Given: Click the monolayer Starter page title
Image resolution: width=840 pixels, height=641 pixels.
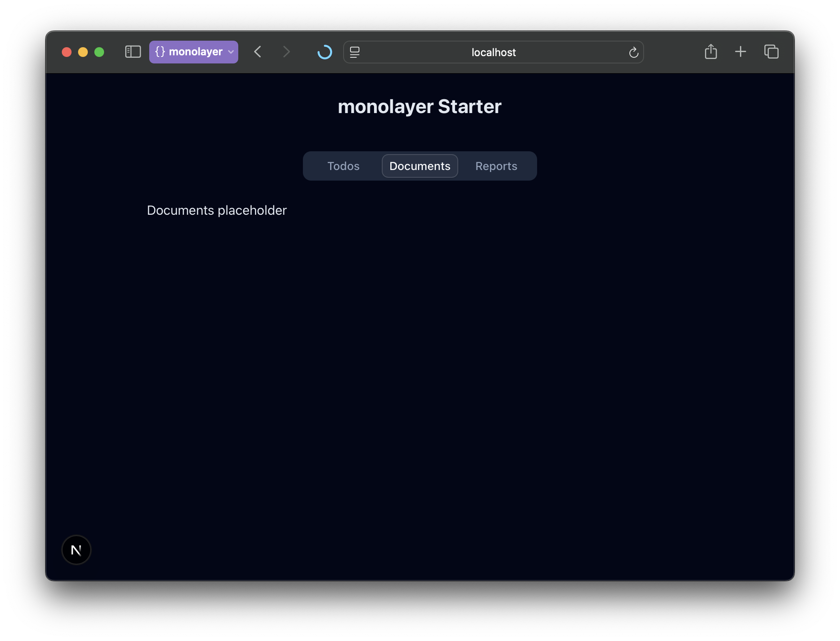Looking at the screenshot, I should [420, 106].
